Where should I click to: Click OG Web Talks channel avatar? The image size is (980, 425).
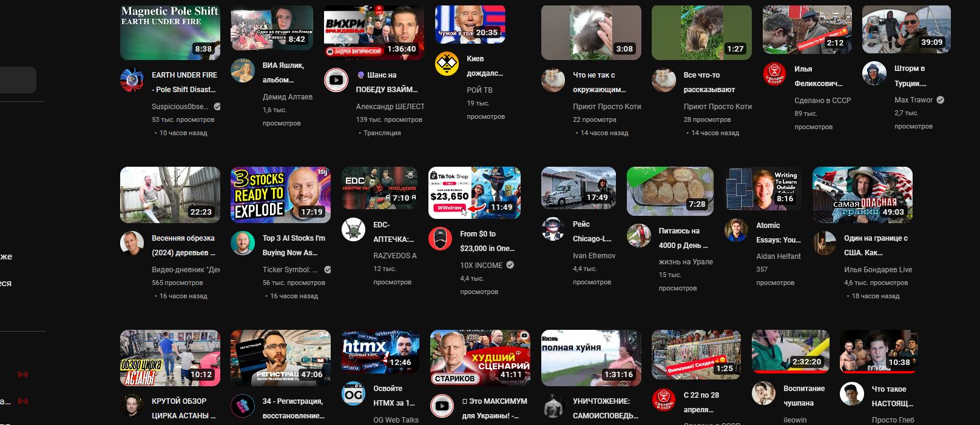click(x=353, y=393)
